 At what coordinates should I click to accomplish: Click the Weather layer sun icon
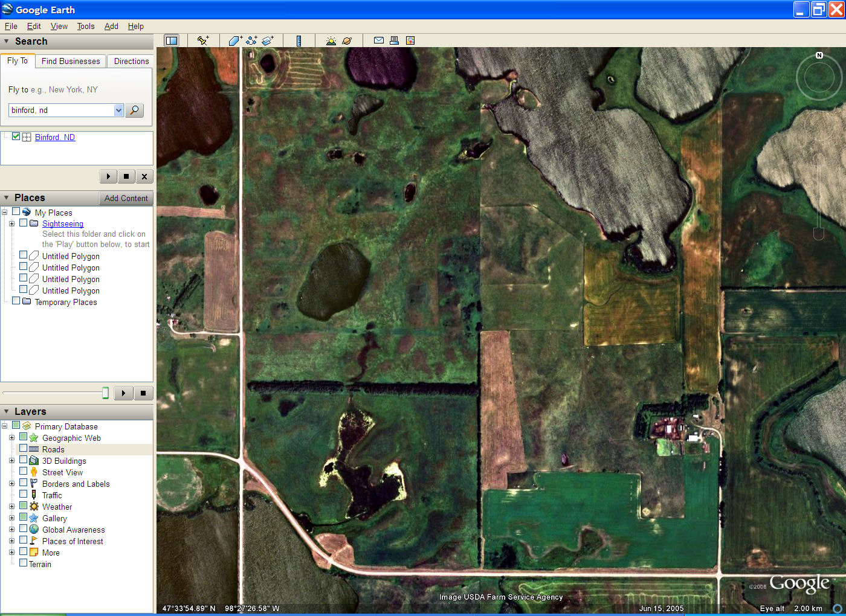pos(34,506)
